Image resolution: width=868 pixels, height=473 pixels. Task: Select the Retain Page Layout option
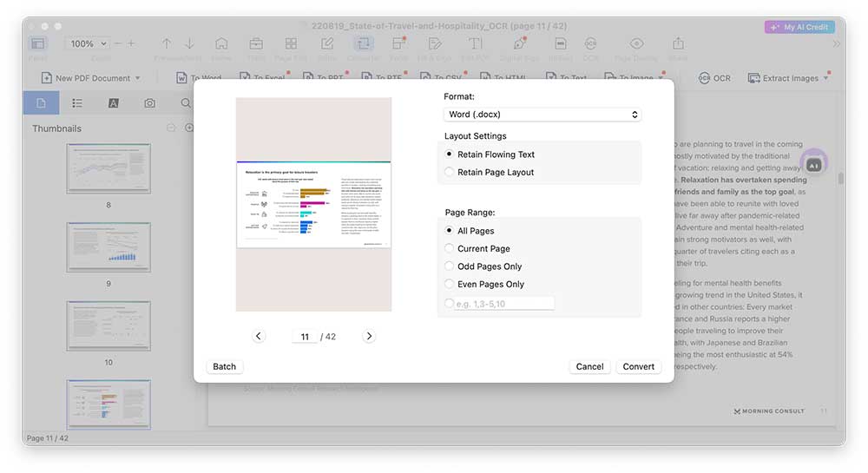pyautogui.click(x=450, y=172)
